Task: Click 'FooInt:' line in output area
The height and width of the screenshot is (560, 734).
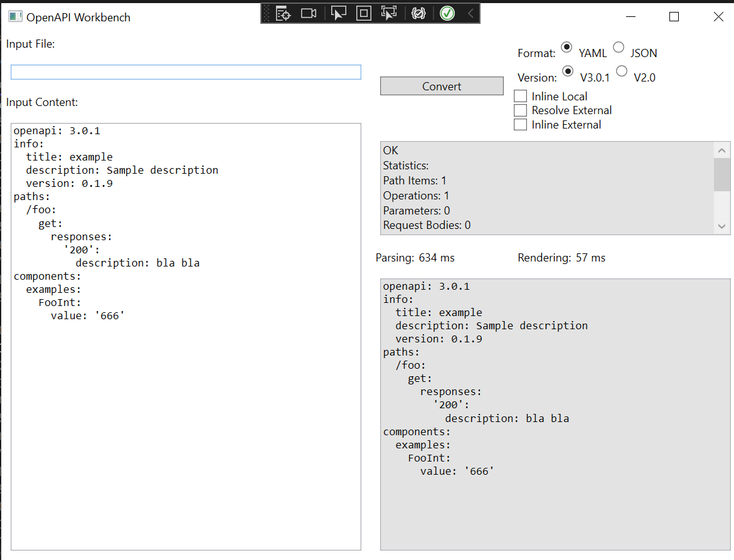Action: point(429,458)
